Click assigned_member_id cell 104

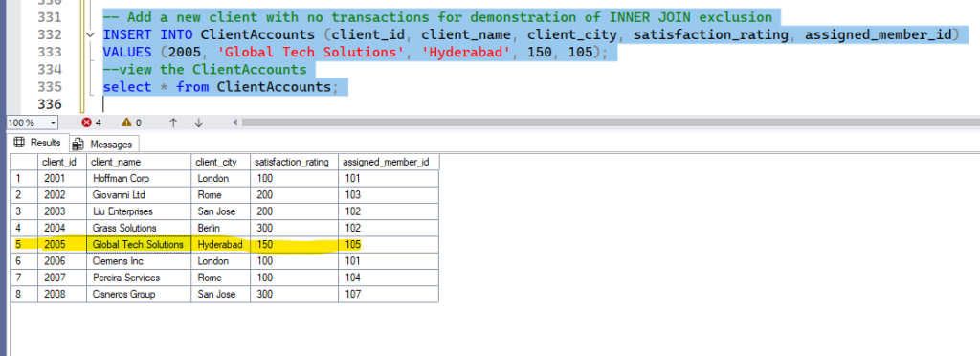point(389,278)
